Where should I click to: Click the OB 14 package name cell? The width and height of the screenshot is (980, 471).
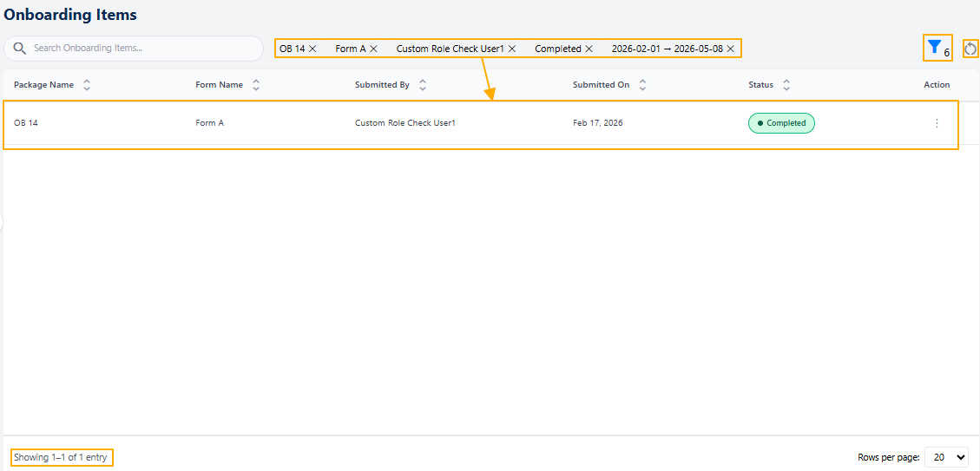26,123
